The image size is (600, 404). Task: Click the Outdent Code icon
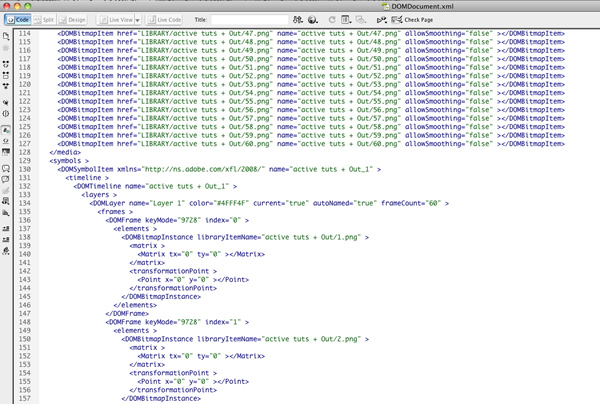tap(6, 240)
